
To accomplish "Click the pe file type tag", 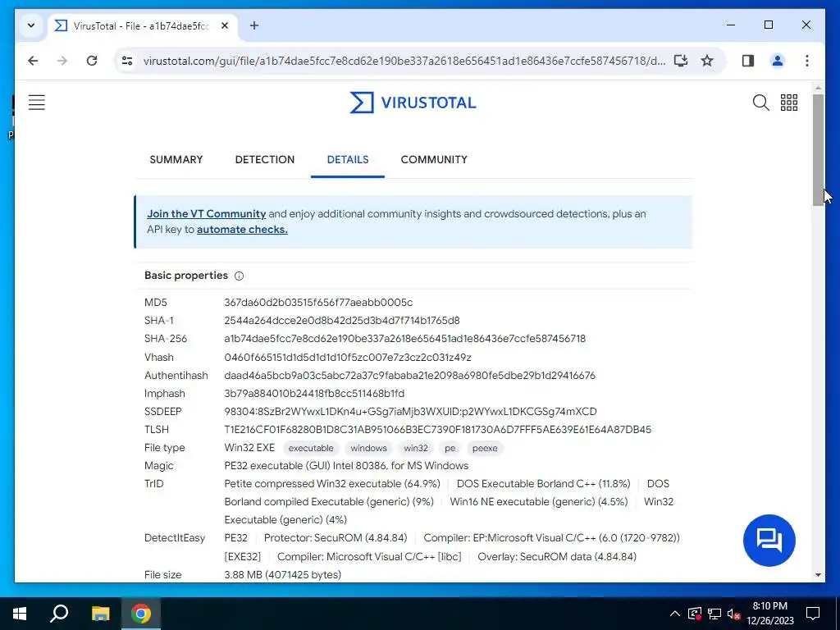I will [x=450, y=448].
